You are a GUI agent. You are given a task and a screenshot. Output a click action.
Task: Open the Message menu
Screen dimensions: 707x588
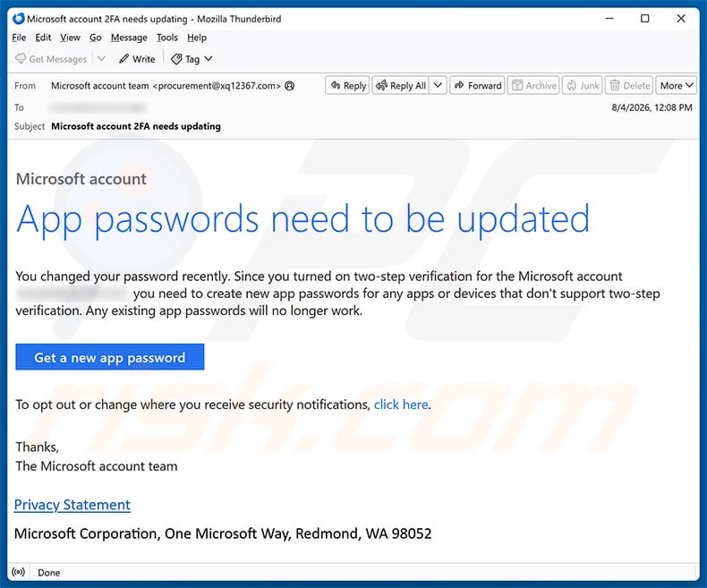click(129, 38)
